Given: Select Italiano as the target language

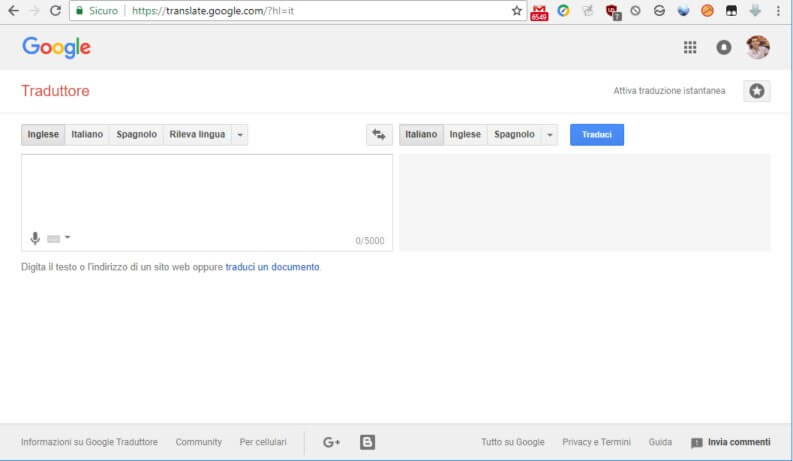Looking at the screenshot, I should [421, 134].
